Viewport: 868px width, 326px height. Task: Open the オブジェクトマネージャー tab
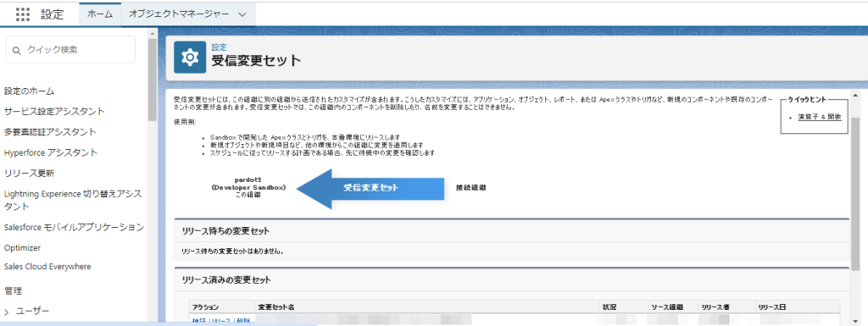[179, 14]
